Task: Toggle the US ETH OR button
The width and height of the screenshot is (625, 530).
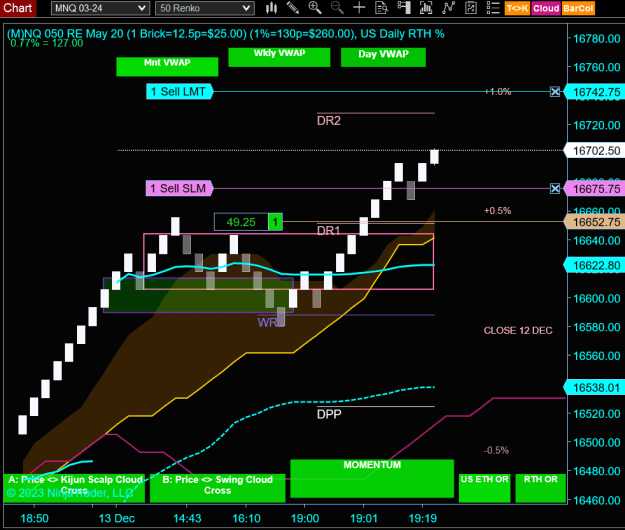Action: [485, 488]
